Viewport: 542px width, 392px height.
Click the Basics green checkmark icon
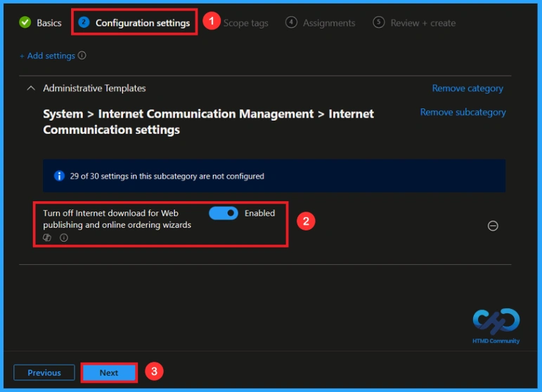(25, 22)
